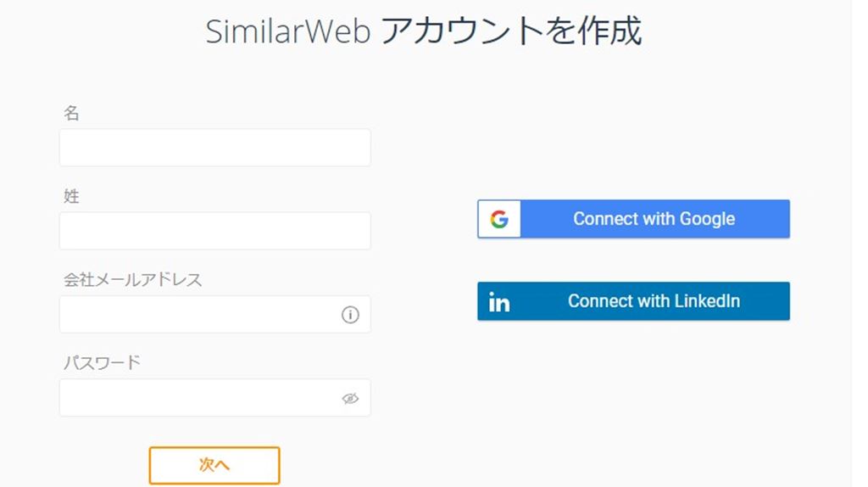
Task: Click the 会社メールアドレス label text
Action: click(133, 279)
